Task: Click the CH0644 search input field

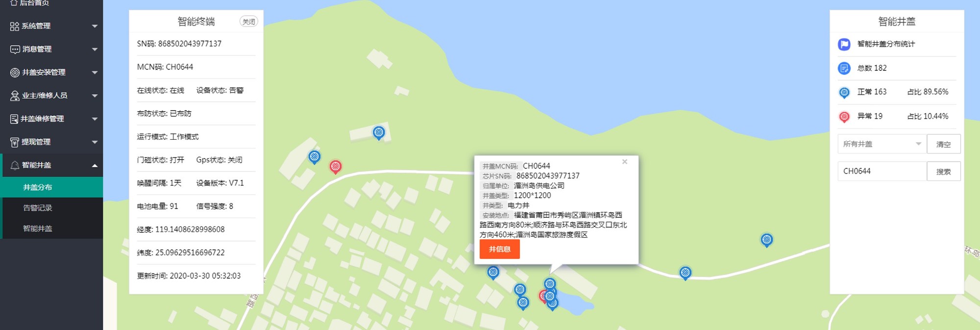Action: pyautogui.click(x=882, y=171)
